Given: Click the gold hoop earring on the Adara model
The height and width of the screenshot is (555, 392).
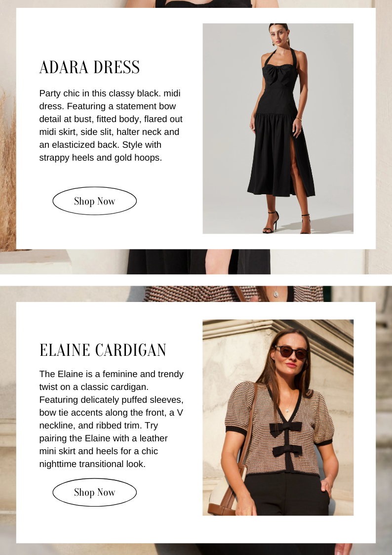Looking at the screenshot, I should click(273, 43).
